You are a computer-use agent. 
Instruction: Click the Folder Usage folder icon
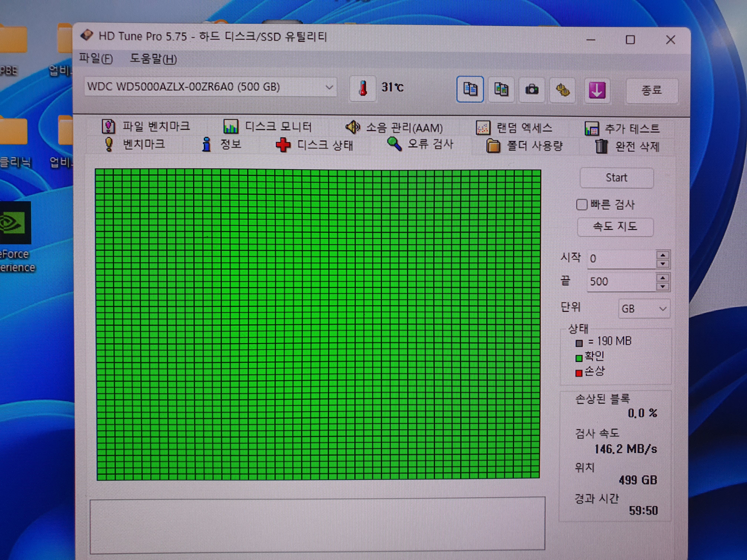493,146
